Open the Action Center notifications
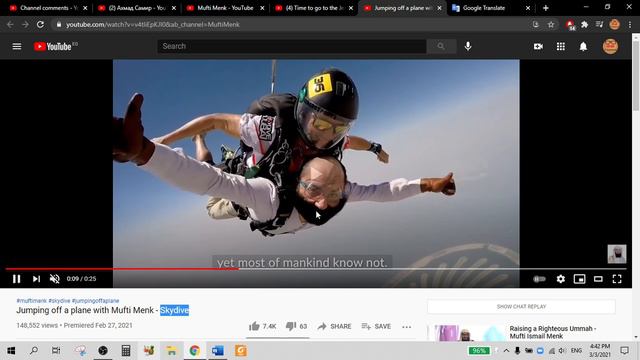This screenshot has width=640, height=360. tap(624, 351)
